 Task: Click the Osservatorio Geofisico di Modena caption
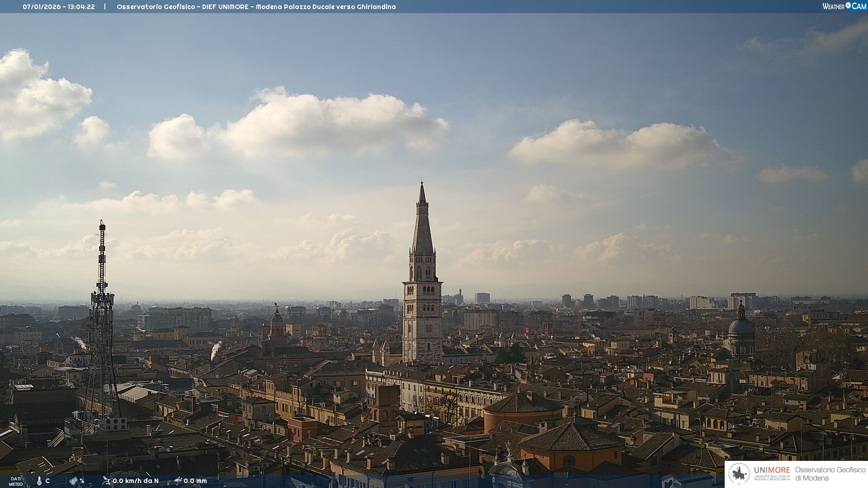click(x=830, y=474)
